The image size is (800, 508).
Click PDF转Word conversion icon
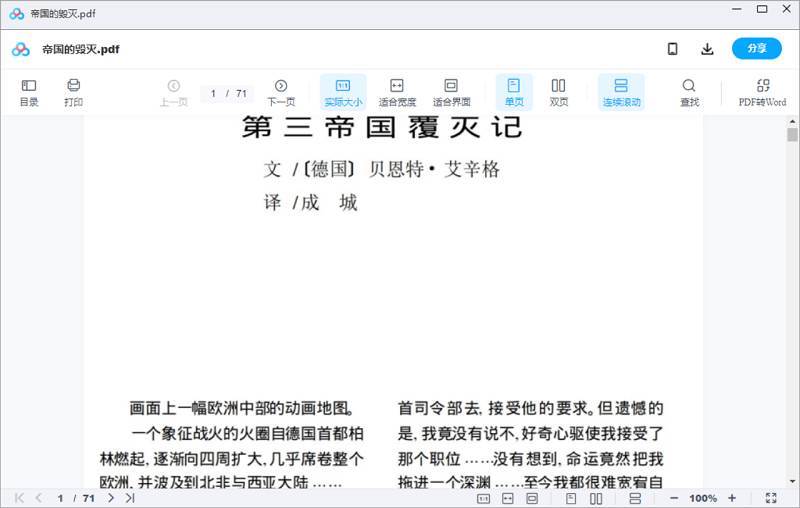762,92
